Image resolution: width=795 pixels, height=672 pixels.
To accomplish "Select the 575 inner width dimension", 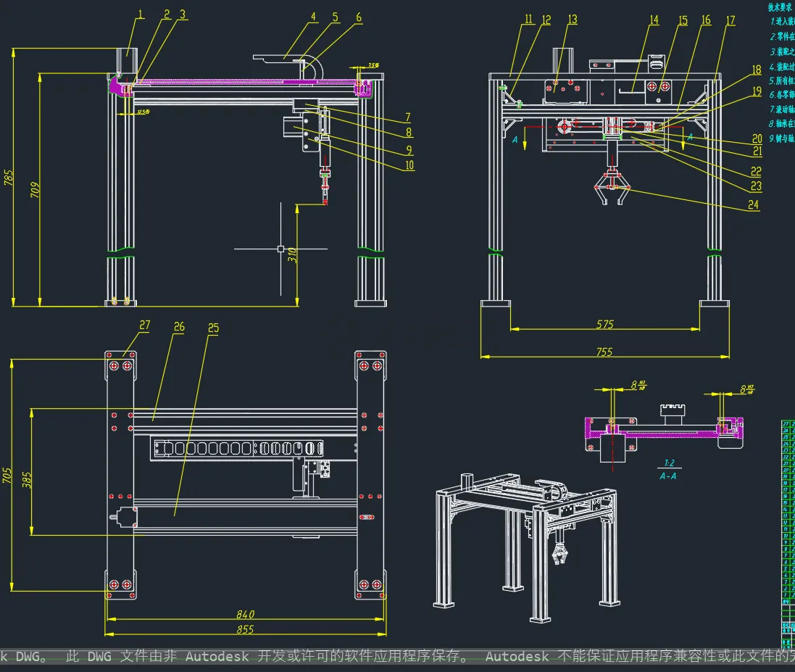I will [605, 324].
